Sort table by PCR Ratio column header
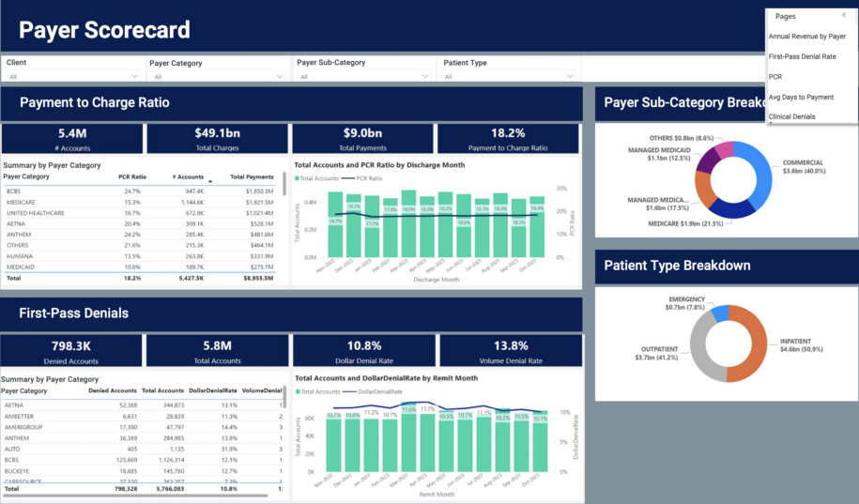This screenshot has height=504, width=859. click(132, 177)
